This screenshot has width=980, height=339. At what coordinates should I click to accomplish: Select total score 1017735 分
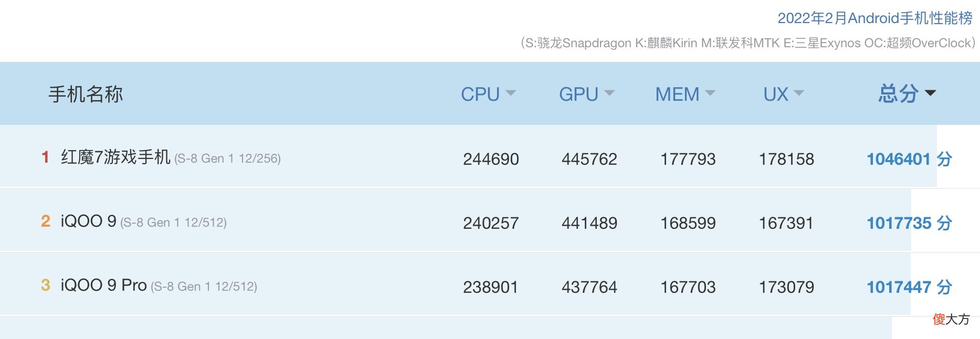(x=909, y=223)
